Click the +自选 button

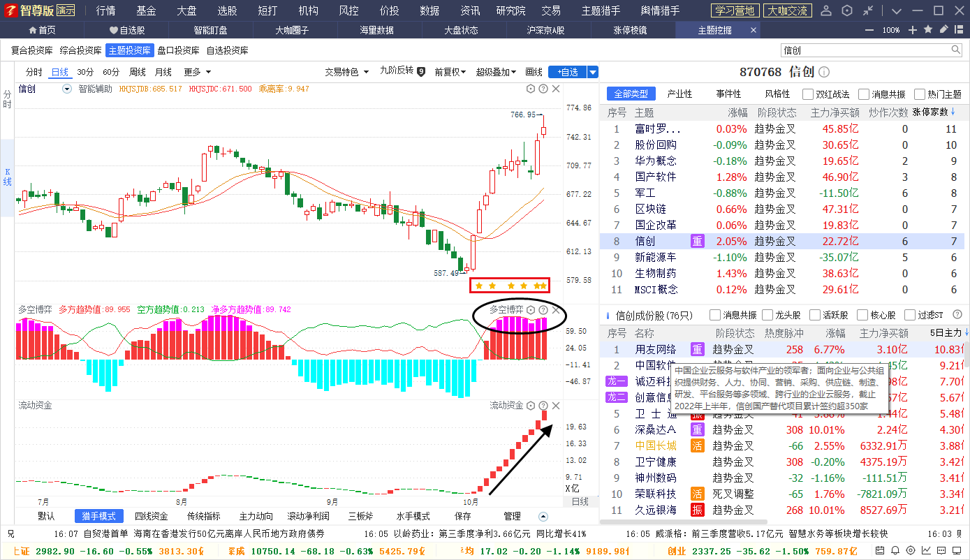point(568,72)
